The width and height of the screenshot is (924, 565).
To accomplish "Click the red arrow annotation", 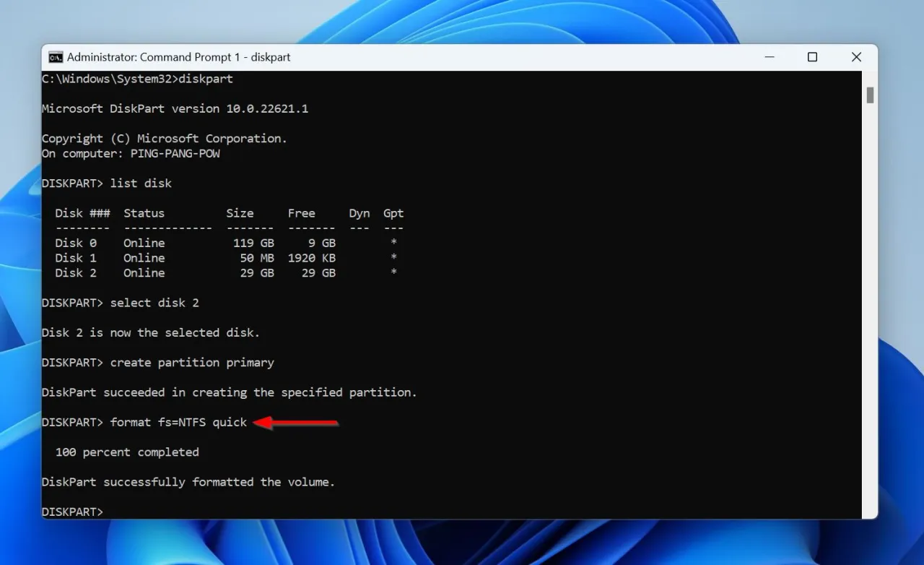I will (297, 423).
